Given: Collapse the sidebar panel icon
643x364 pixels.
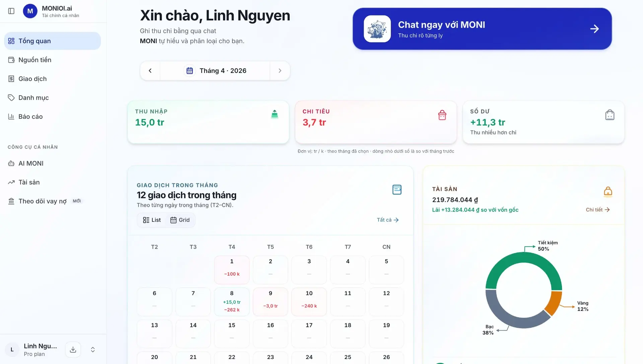Looking at the screenshot, I should point(11,11).
